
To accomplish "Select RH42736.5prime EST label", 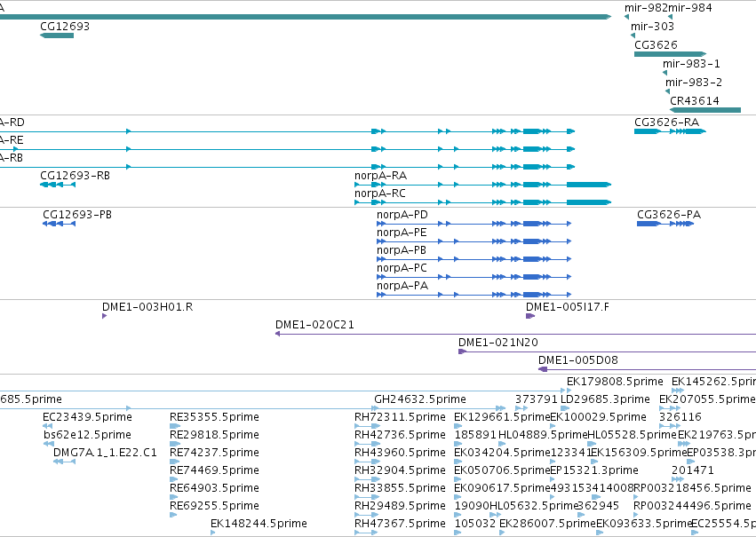I will [x=400, y=435].
